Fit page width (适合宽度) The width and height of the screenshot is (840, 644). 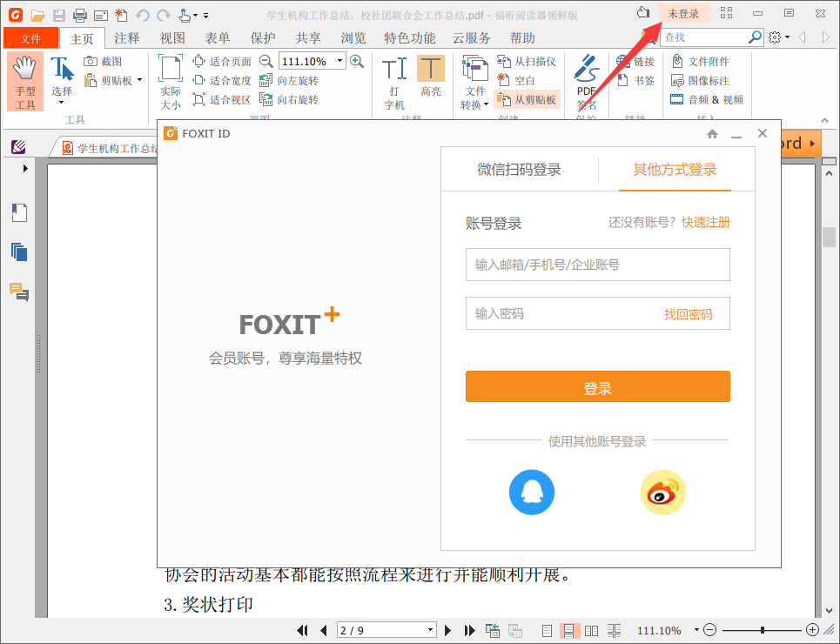222,80
